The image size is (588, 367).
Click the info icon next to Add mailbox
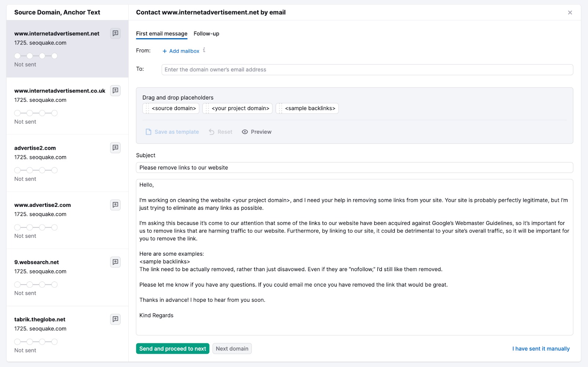pyautogui.click(x=204, y=51)
